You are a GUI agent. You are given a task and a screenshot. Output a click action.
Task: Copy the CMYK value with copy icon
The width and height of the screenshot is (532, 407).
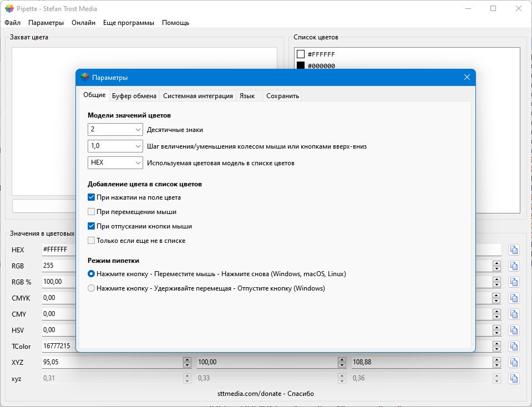tap(514, 298)
